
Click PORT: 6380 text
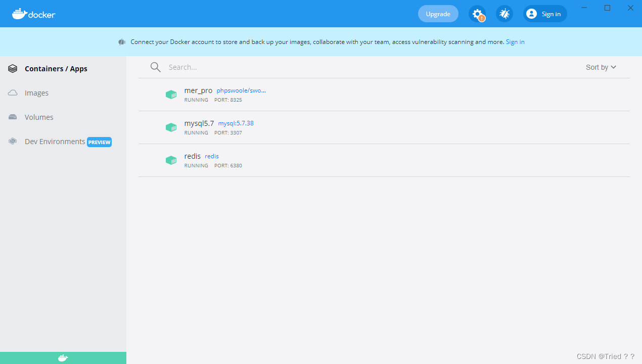click(228, 166)
